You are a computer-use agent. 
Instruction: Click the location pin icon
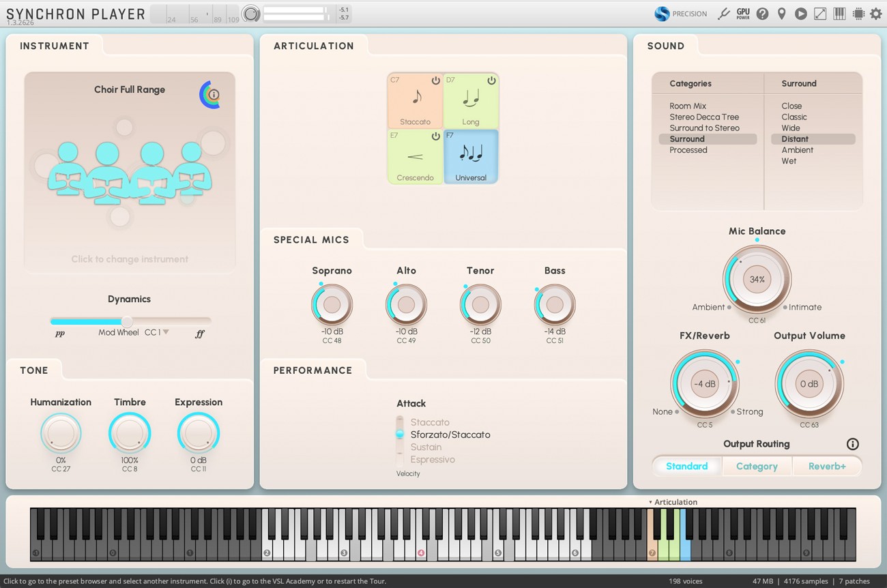781,13
